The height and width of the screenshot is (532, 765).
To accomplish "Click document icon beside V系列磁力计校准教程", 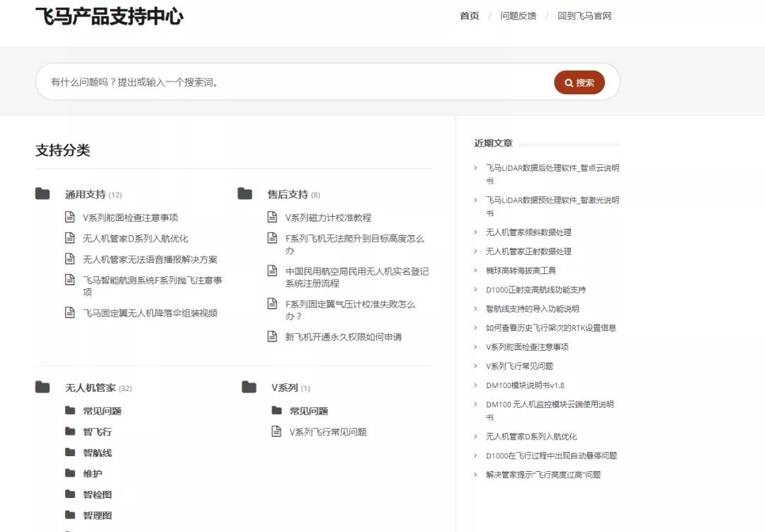I will pos(272,217).
